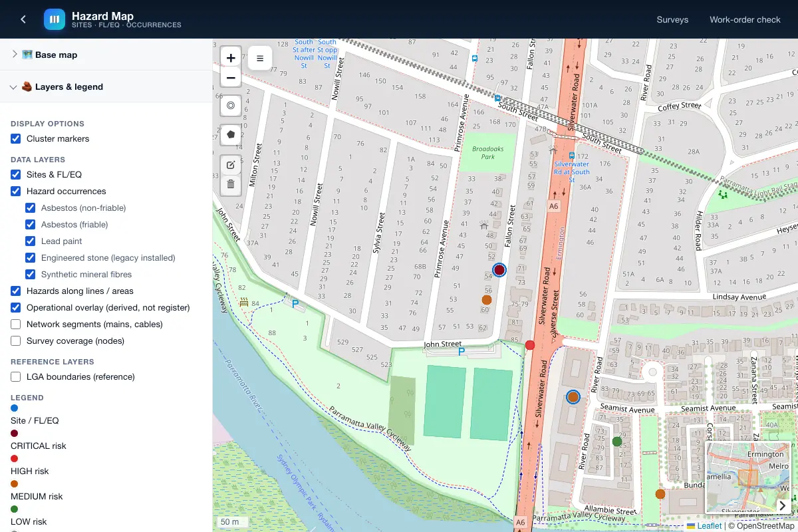Viewport: 798px width, 532px height.
Task: Activate the edit layers tool
Action: point(231,164)
